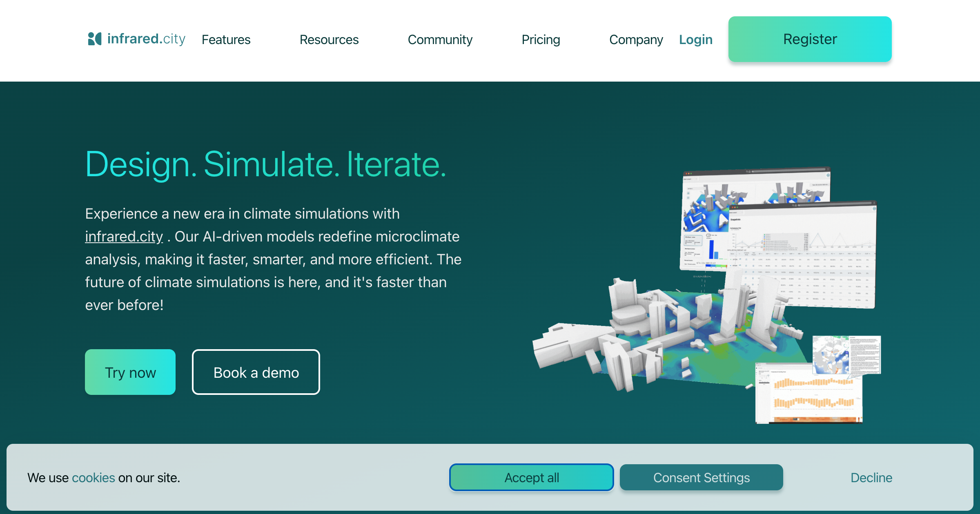Open the Login link
The height and width of the screenshot is (514, 980).
coord(695,40)
